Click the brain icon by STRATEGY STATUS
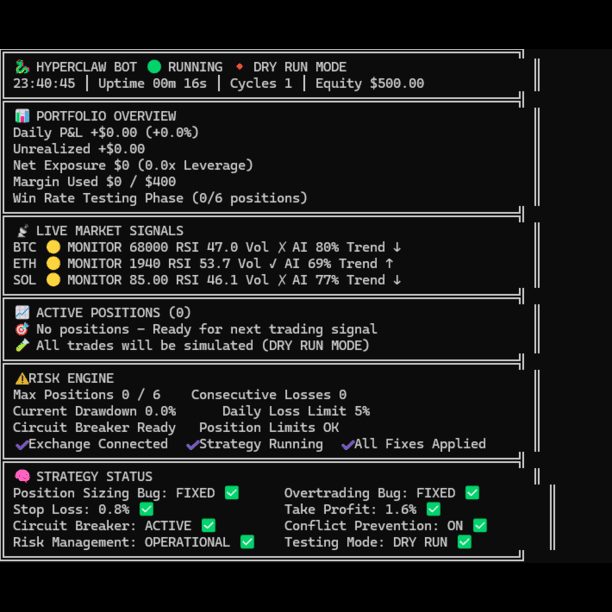 pos(22,477)
